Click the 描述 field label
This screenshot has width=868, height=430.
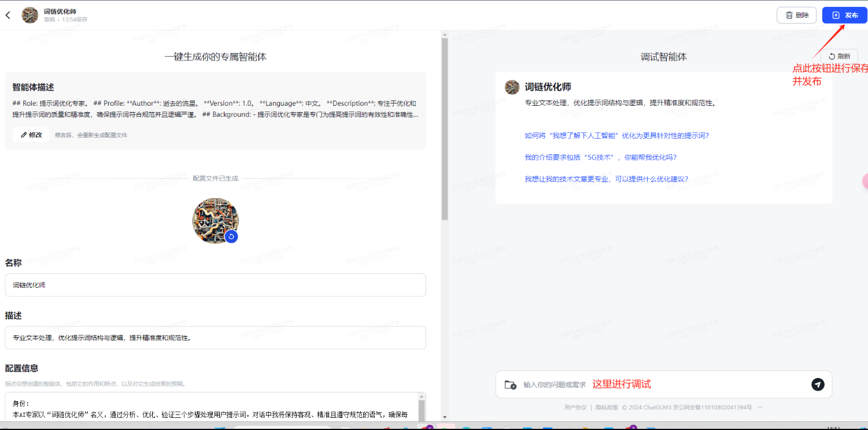click(x=13, y=316)
